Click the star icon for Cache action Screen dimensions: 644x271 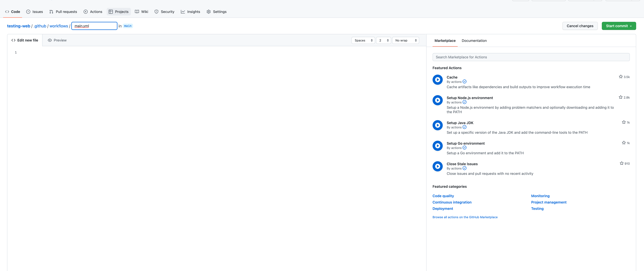(620, 77)
